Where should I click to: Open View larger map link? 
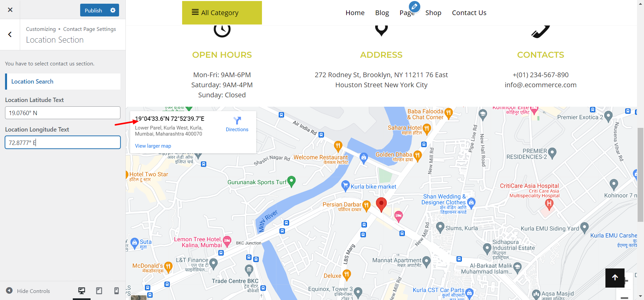coord(153,146)
